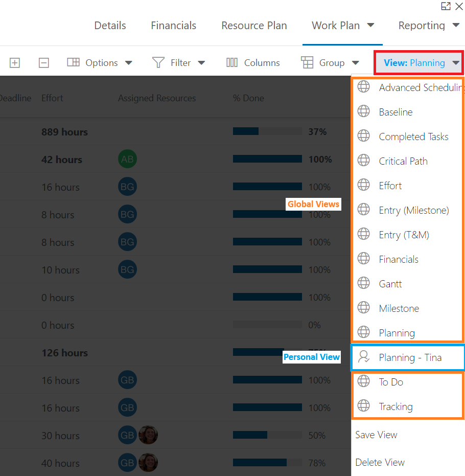Close the panel with the X button
The image size is (465, 476).
coord(459,6)
